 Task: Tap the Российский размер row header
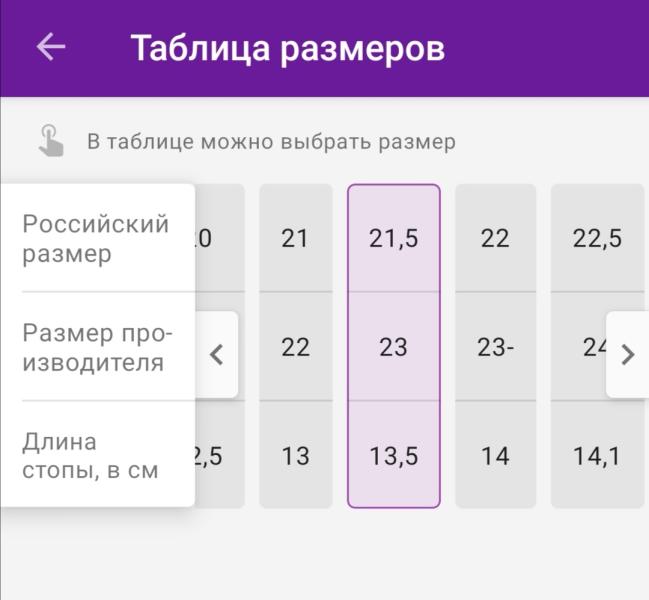(96, 238)
